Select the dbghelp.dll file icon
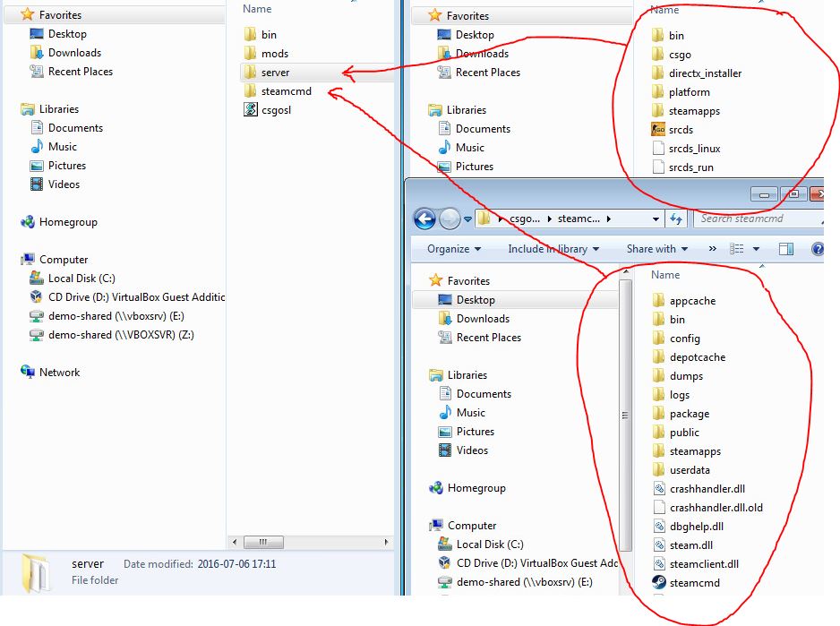840x626 pixels. pos(659,527)
